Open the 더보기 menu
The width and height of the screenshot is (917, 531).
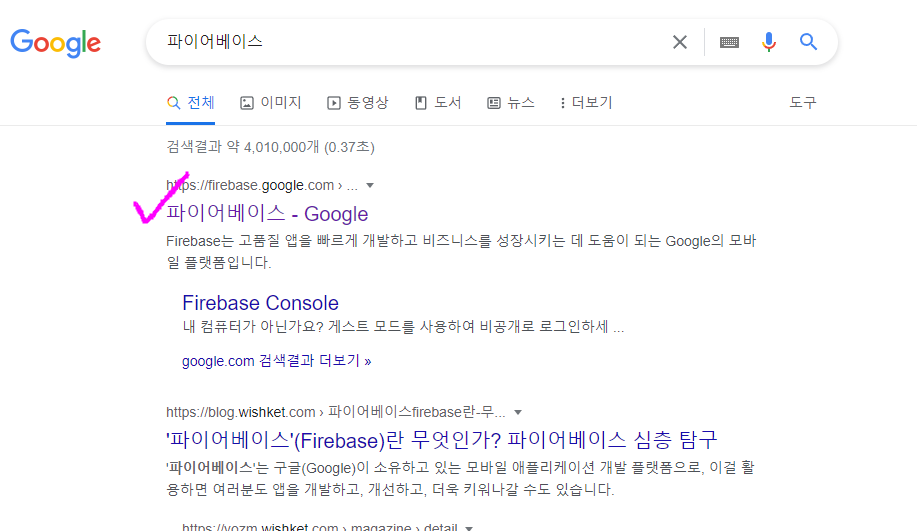pos(586,103)
